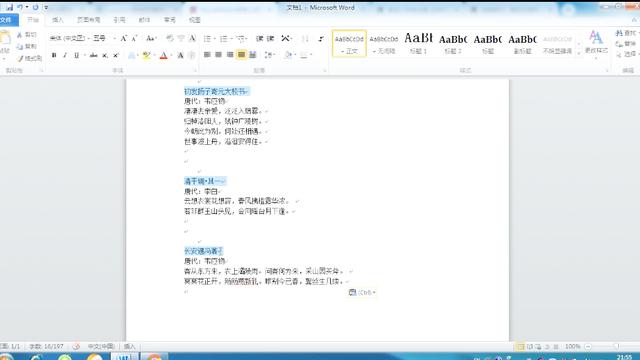Open the 引用 References ribbon tab
640x360 pixels.
(x=119, y=20)
